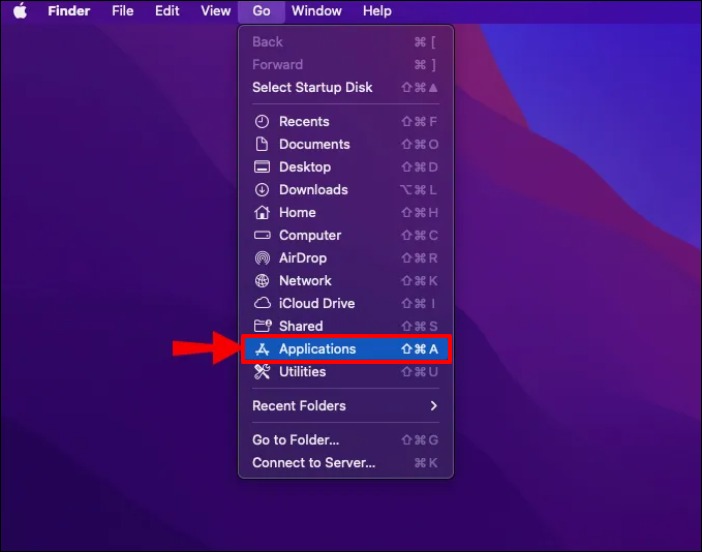Click the iCloud Drive cloud icon

tap(262, 304)
